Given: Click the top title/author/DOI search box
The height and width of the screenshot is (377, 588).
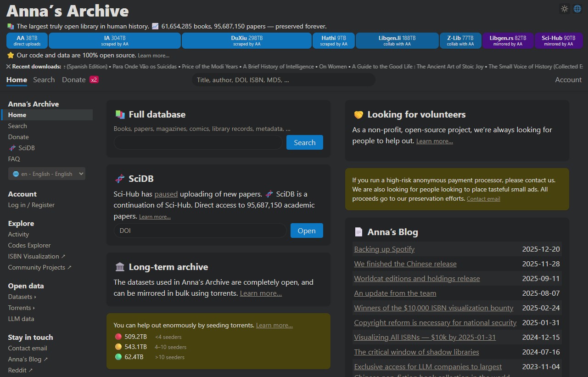Looking at the screenshot, I should 283,80.
